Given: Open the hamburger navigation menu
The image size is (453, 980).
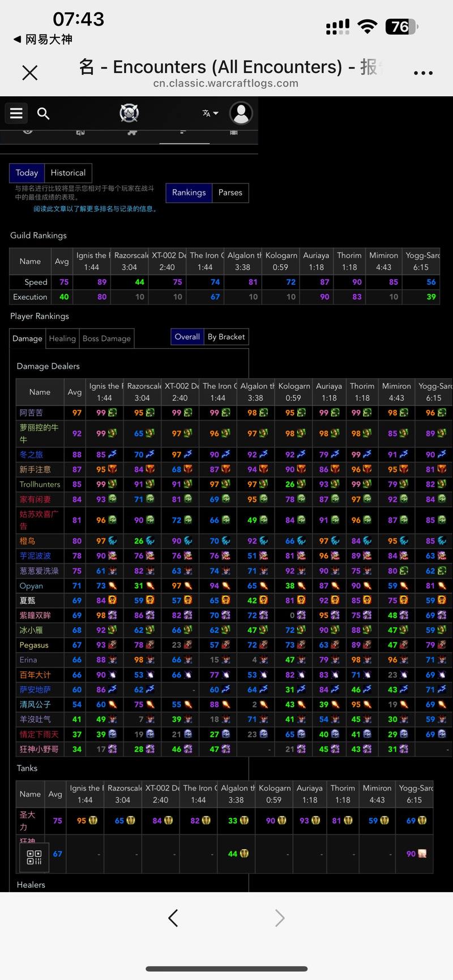Looking at the screenshot, I should click(16, 113).
